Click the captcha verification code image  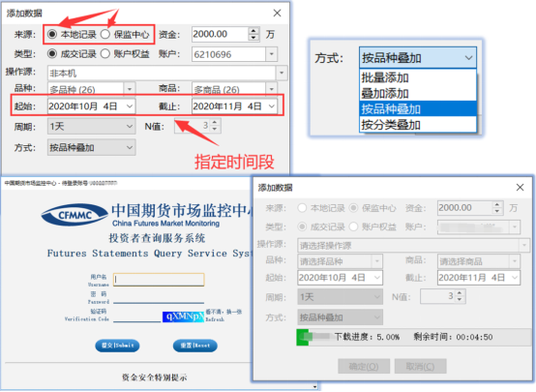point(183,317)
